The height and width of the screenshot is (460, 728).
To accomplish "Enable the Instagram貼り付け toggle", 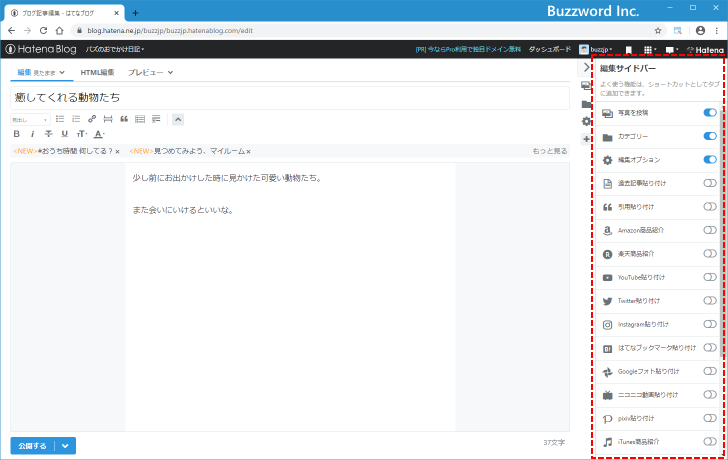I will pos(710,324).
